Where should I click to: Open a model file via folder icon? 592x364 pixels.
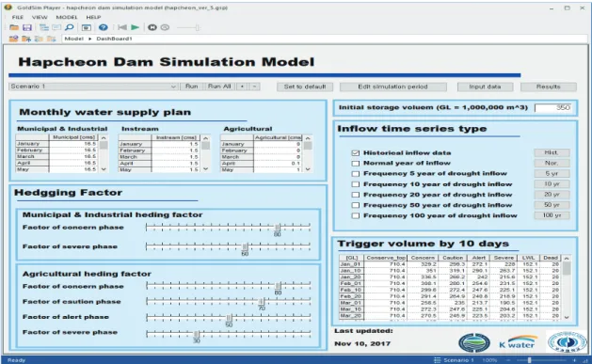[x=14, y=27]
